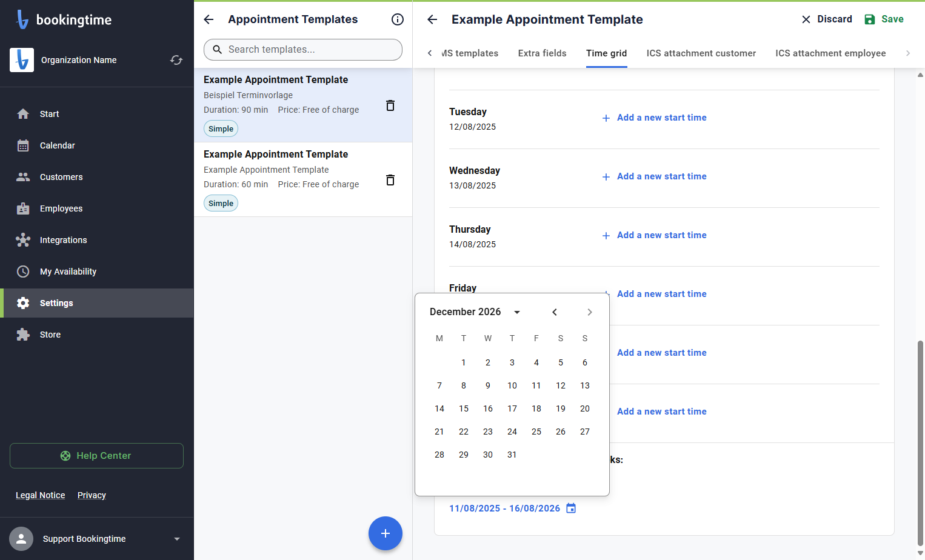The image size is (925, 560).
Task: Click the bookingtime logo
Action: tap(64, 19)
